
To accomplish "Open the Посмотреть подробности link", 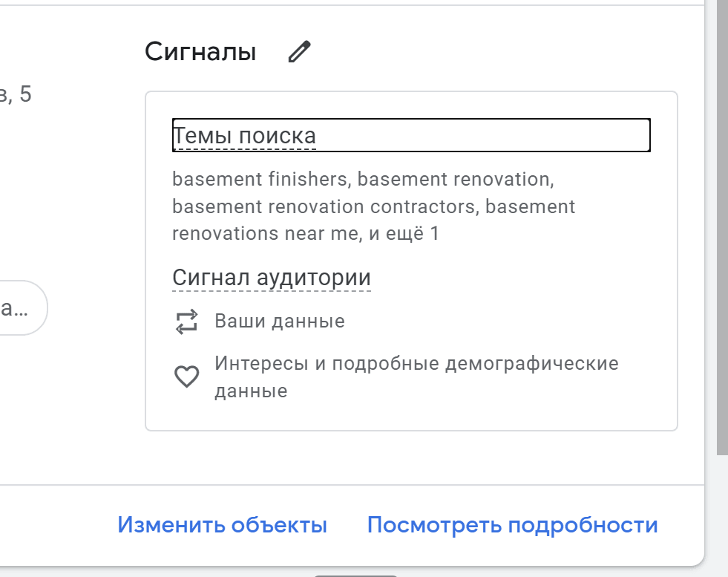I will click(x=513, y=525).
